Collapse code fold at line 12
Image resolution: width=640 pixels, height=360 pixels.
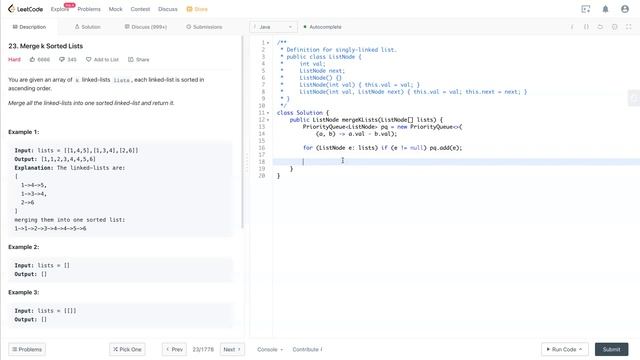coord(268,120)
